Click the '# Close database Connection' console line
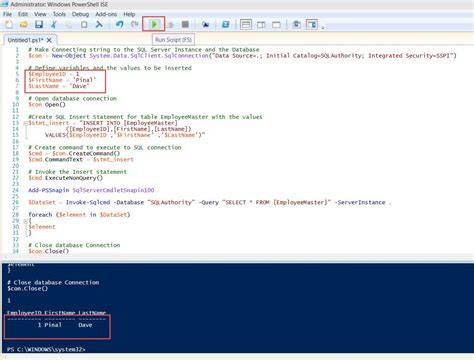This screenshot has width=474, height=360. [x=53, y=282]
